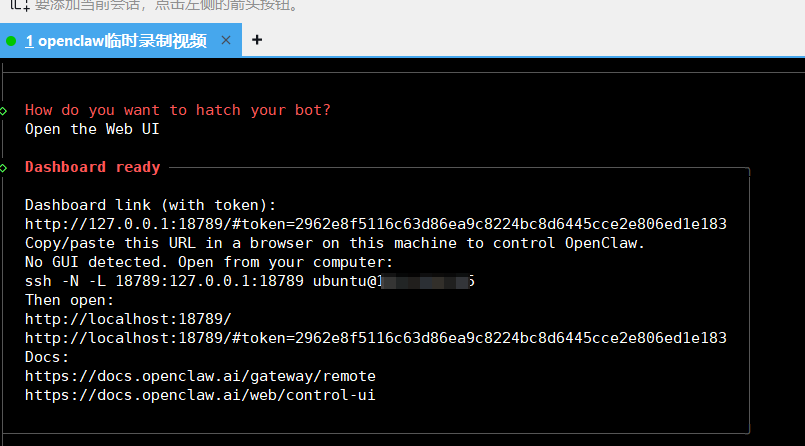Open the docs.openclaw.ai web/control-ui link
Image resolution: width=805 pixels, height=446 pixels.
[200, 395]
